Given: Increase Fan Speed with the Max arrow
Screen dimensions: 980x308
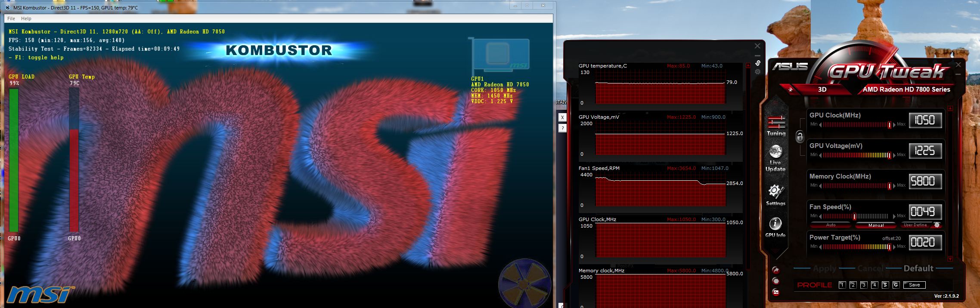Looking at the screenshot, I should 895,216.
